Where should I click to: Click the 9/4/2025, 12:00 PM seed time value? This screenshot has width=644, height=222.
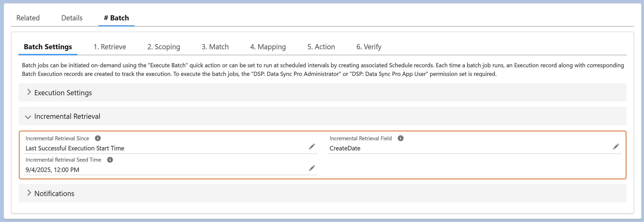pyautogui.click(x=53, y=170)
